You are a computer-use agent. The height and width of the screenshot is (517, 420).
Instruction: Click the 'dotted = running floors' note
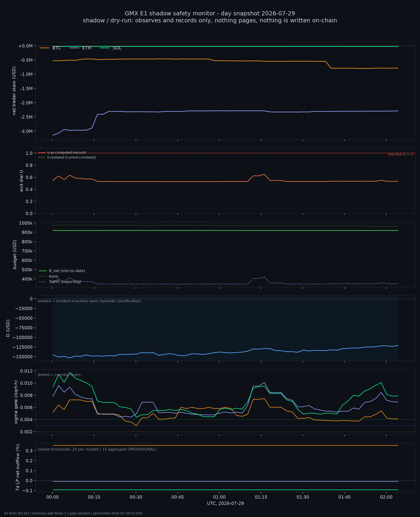59,375
